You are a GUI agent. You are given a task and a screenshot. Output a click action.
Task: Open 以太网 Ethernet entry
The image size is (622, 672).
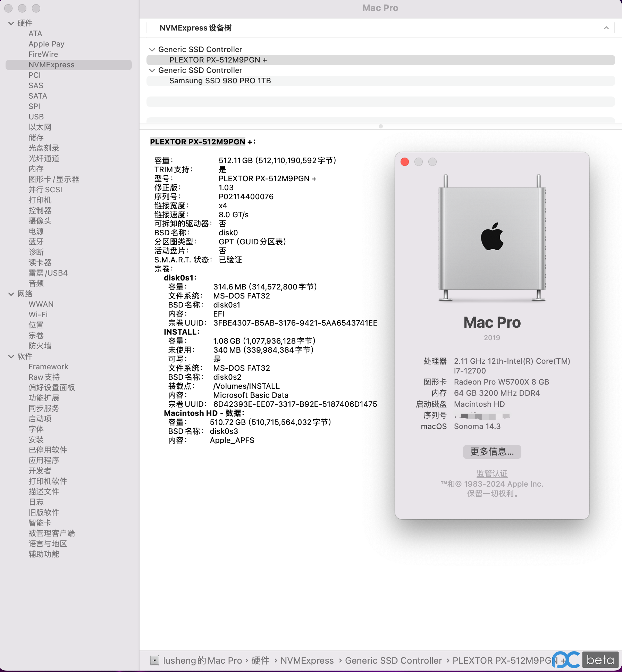(40, 127)
